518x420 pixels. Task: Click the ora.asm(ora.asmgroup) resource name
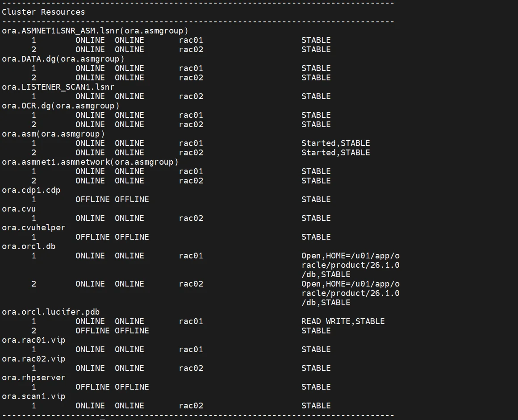coord(53,134)
